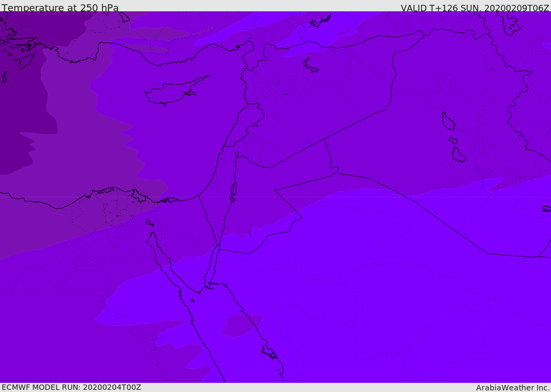Image resolution: width=551 pixels, height=392 pixels.
Task: Click the ECMWF MODEL RUN text
Action: tap(72, 387)
